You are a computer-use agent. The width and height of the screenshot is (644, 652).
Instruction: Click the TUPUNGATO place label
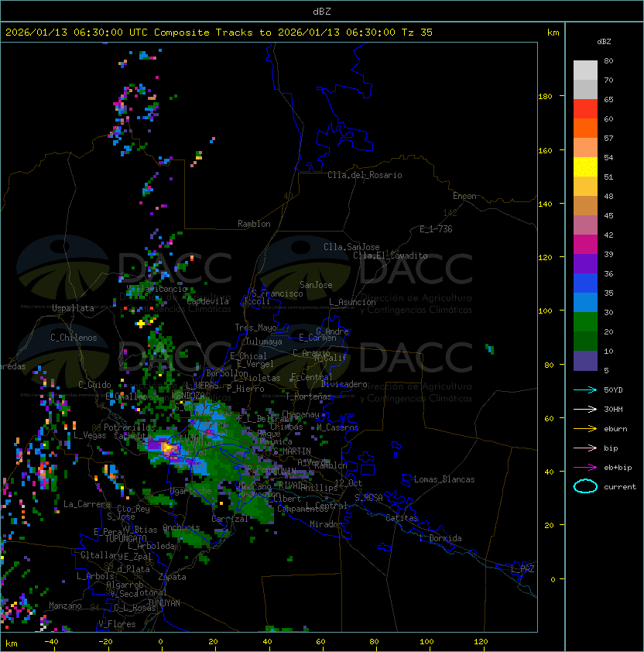pos(125,539)
